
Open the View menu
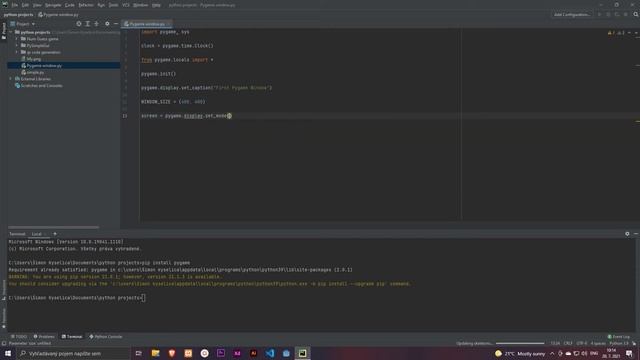tap(37, 5)
